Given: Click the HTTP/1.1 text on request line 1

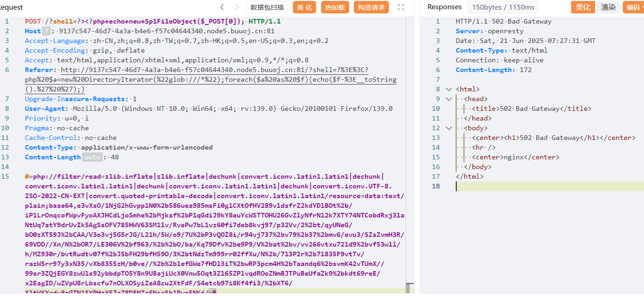Looking at the screenshot, I should pyautogui.click(x=264, y=21).
